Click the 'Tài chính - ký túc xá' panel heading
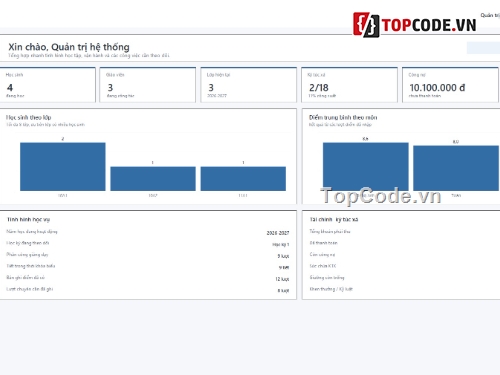Viewport: 500px width, 375px height. [x=334, y=219]
